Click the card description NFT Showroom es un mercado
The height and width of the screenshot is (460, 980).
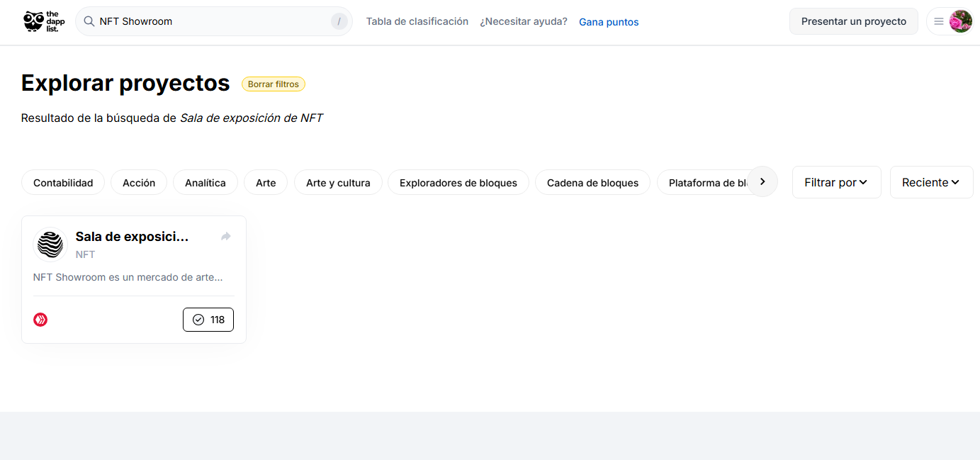pyautogui.click(x=128, y=277)
